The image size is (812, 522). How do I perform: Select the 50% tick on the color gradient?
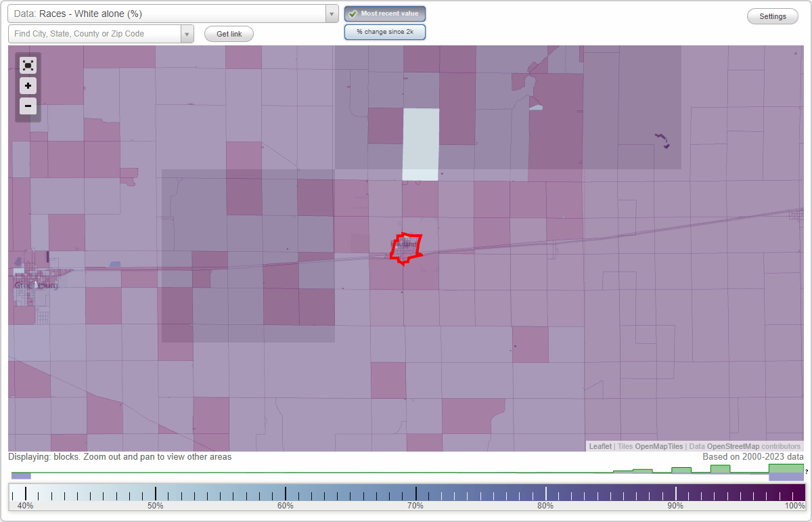click(156, 492)
